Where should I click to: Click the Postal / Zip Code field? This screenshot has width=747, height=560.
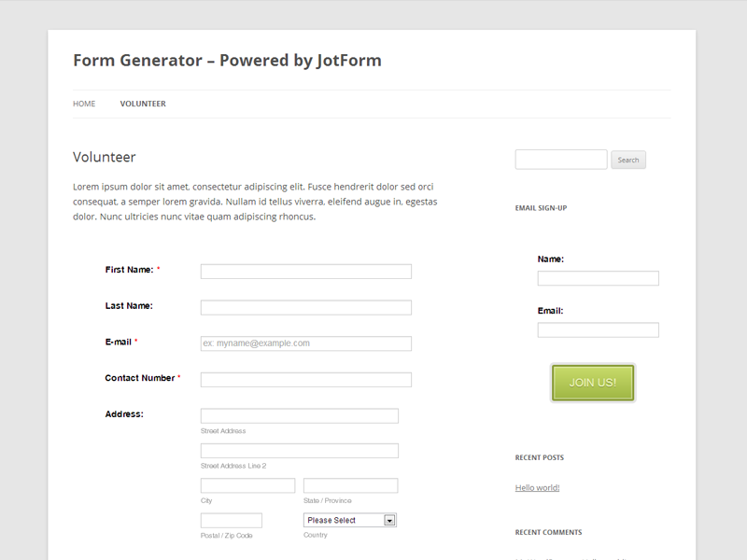(231, 520)
